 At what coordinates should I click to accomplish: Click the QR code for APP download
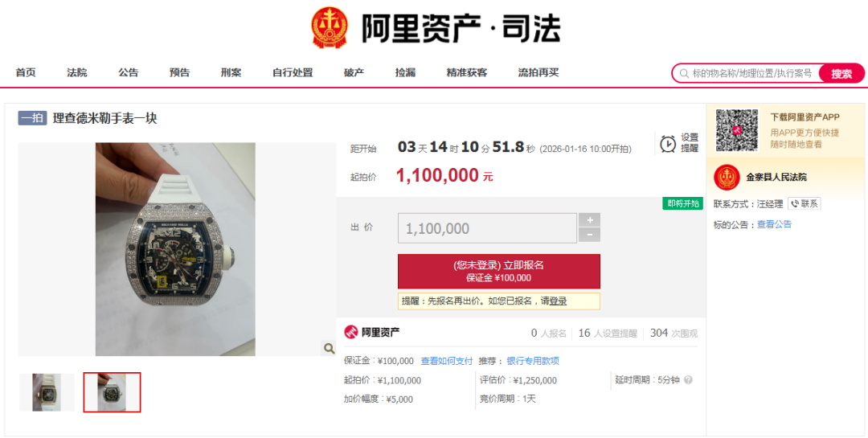(x=737, y=130)
